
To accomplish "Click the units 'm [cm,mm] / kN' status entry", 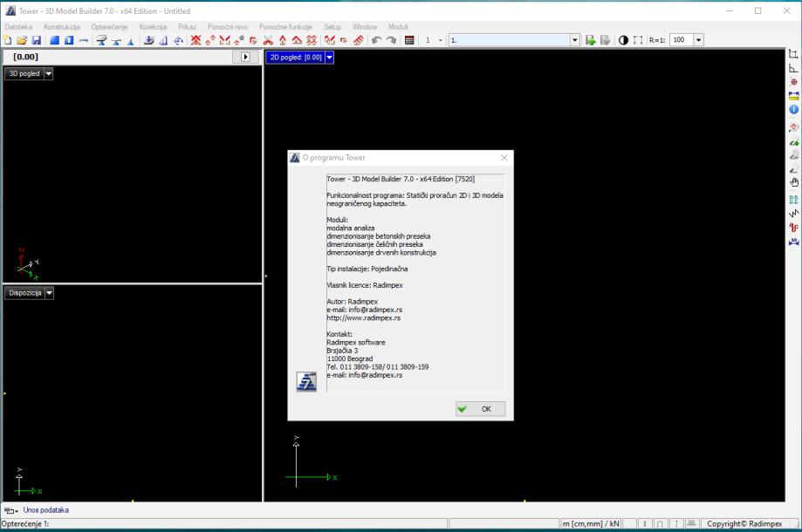I will point(591,524).
